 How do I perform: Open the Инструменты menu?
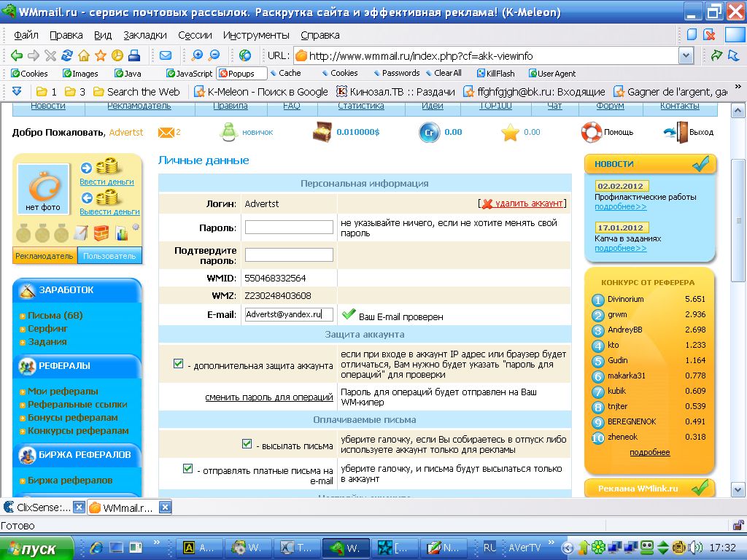(256, 35)
